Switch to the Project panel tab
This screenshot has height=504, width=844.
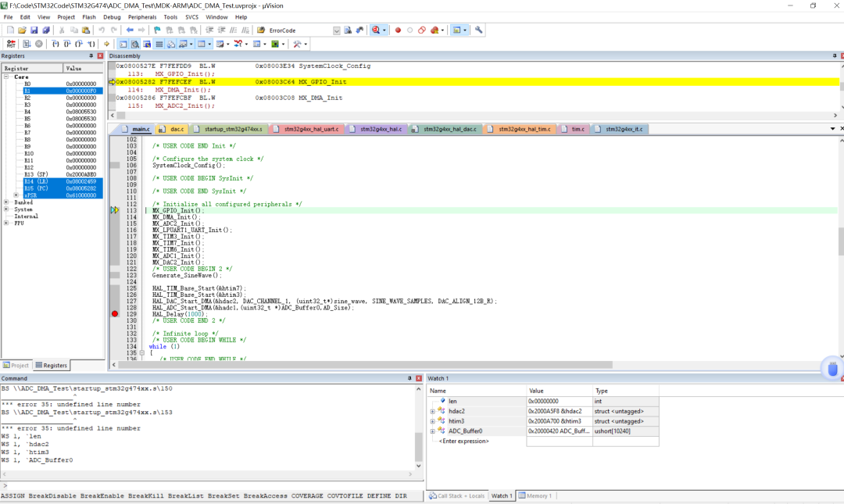pos(16,365)
